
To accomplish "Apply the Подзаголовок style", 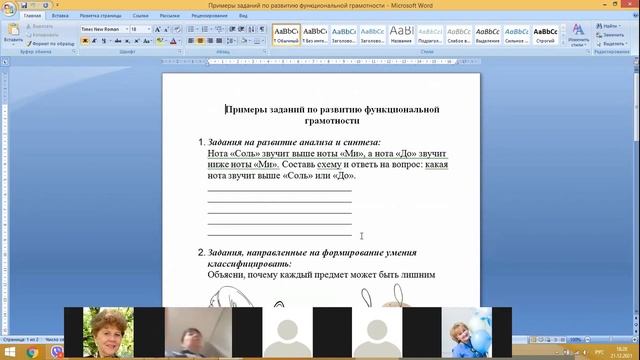I will tap(430, 35).
